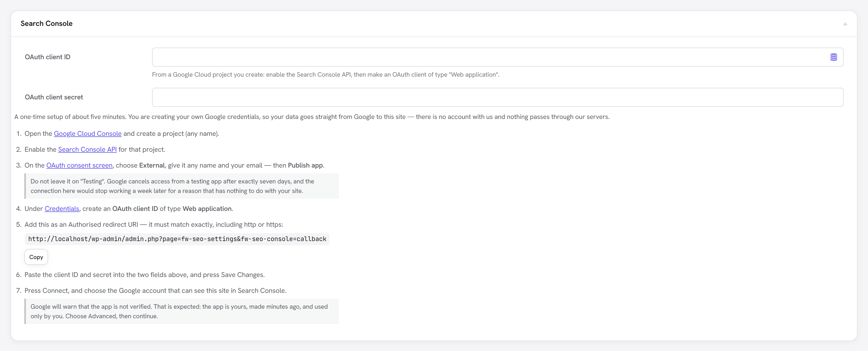Click the 'Google will warn' not verified note
Screen dimensions: 868x351
point(182,311)
